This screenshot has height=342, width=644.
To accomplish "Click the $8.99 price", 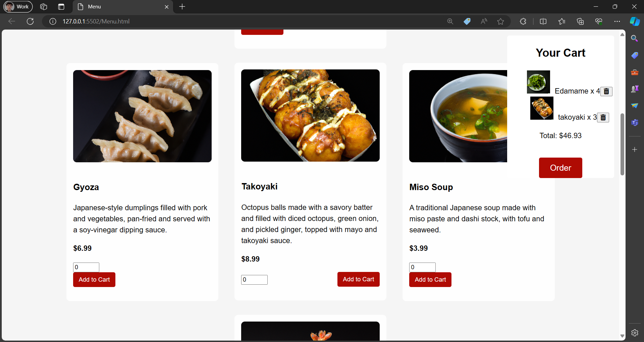I will click(x=250, y=259).
